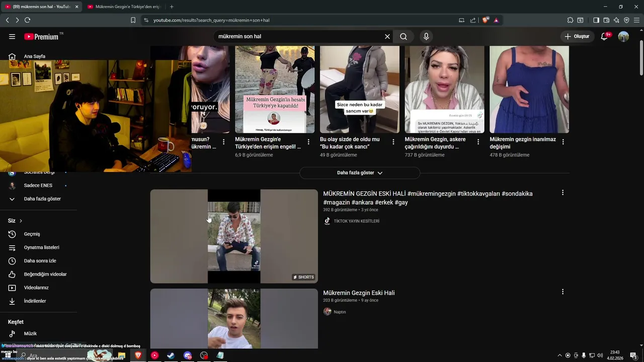Open Brave Rewards triangle icon
Screen dimensions: 644x362
(x=496, y=20)
